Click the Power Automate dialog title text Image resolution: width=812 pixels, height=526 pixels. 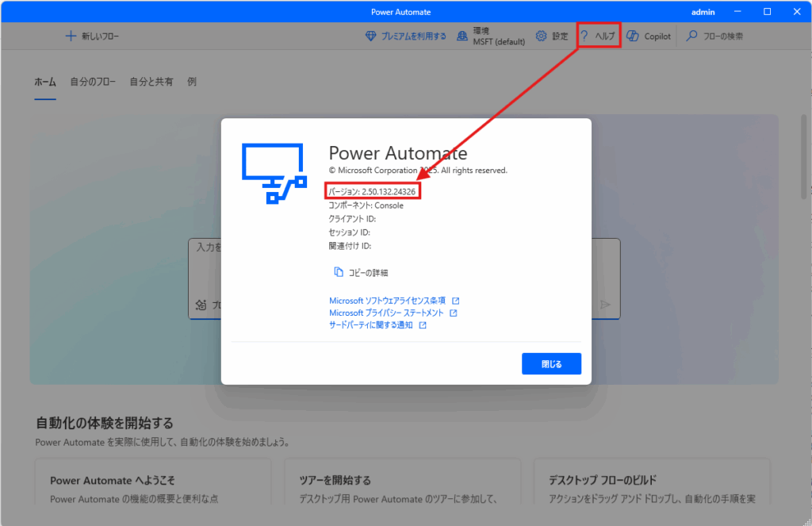[398, 153]
